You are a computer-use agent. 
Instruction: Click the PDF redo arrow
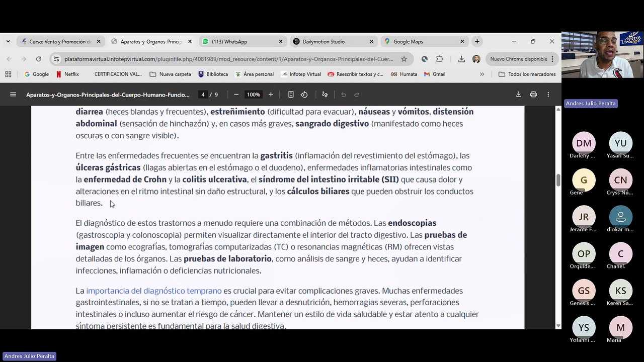(357, 95)
